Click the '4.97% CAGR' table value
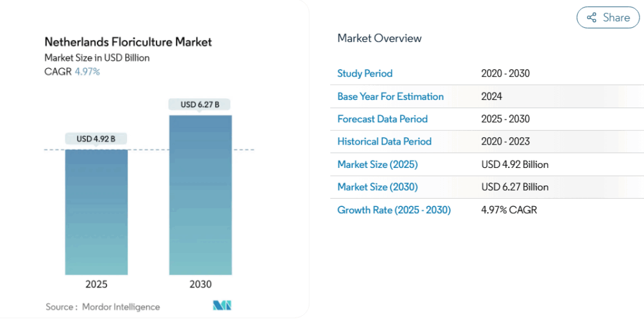Screen dimensions: 644x324 [x=509, y=210]
